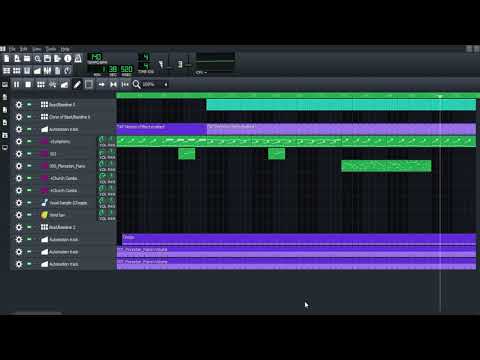This screenshot has width=480, height=360.
Task: Add a sample track
Action: pyautogui.click(x=53, y=85)
